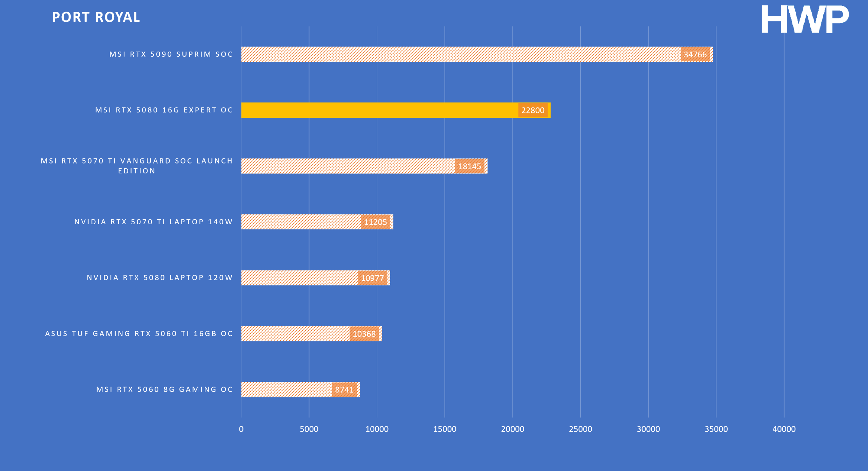This screenshot has width=868, height=471.
Task: Click the 20000 axis label
Action: pyautogui.click(x=512, y=429)
